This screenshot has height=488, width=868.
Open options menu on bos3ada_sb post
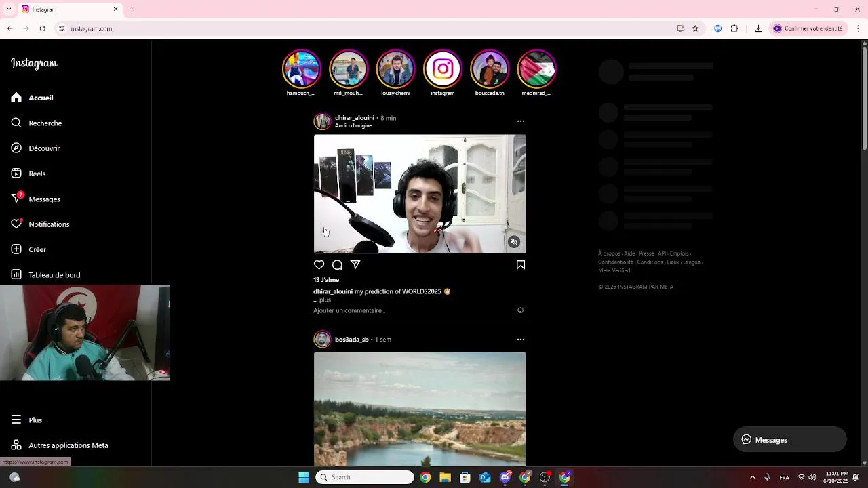pos(521,339)
